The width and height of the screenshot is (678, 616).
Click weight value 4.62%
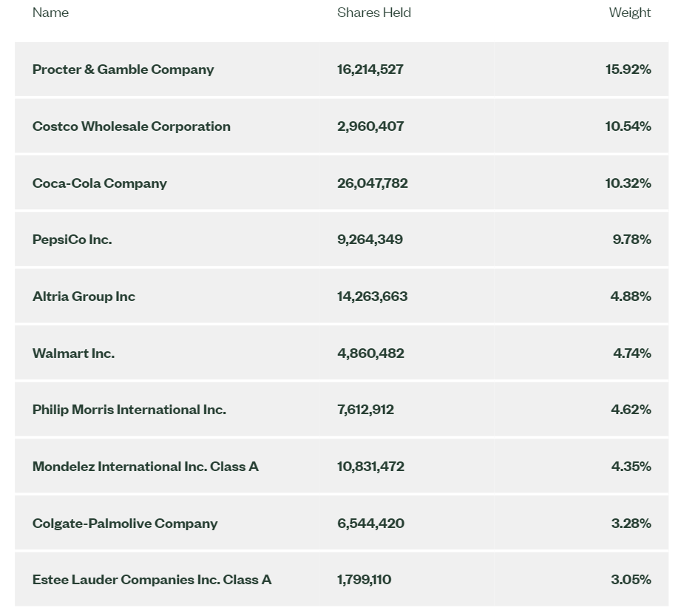point(631,410)
